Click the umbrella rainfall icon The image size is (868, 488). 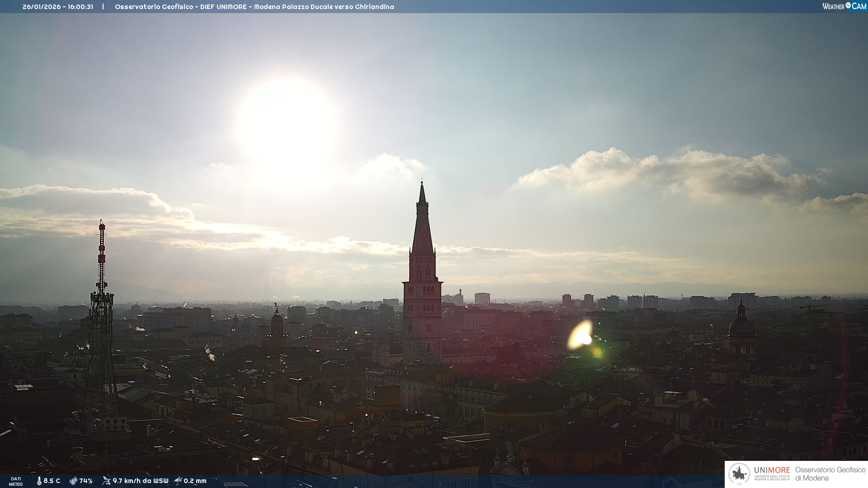(178, 481)
